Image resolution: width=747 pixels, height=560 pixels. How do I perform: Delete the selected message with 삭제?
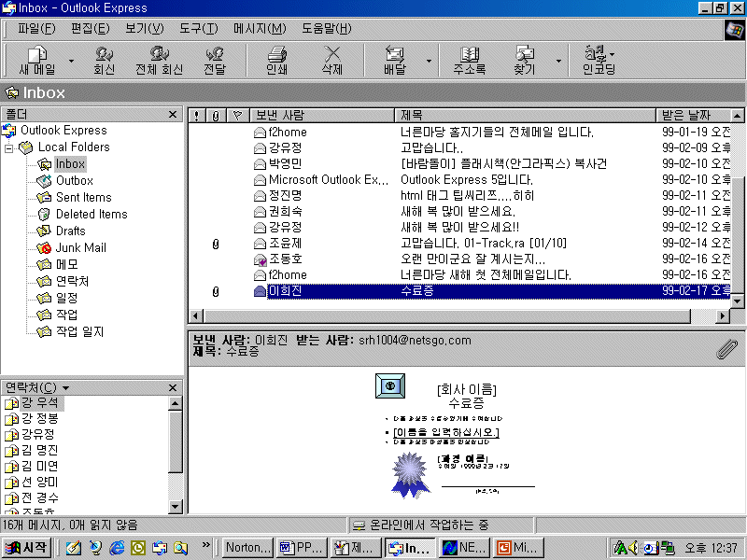click(332, 61)
